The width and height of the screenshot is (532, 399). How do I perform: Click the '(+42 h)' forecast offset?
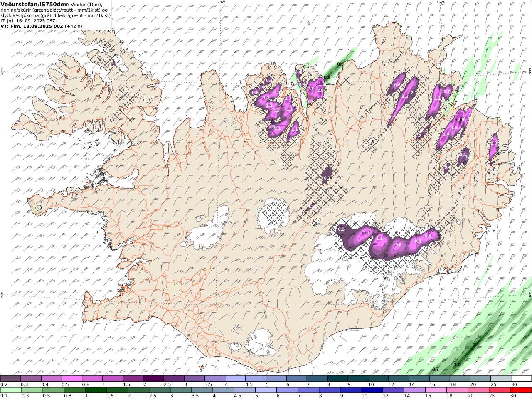pos(74,26)
